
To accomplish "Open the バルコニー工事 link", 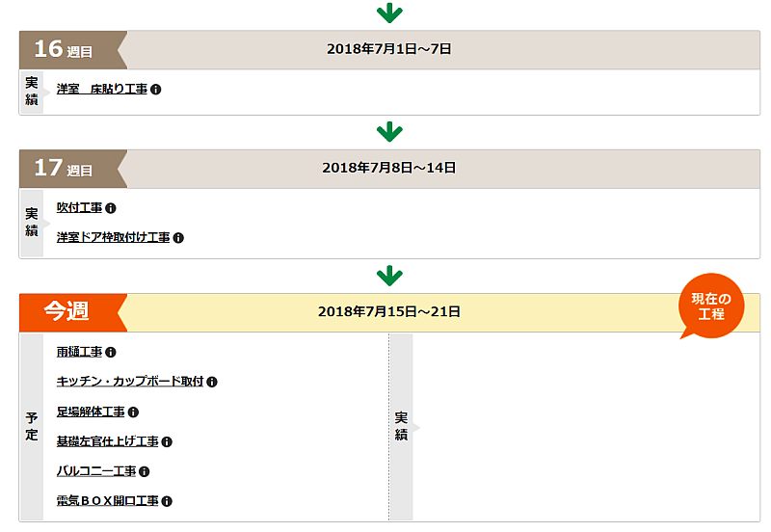I will click(95, 471).
